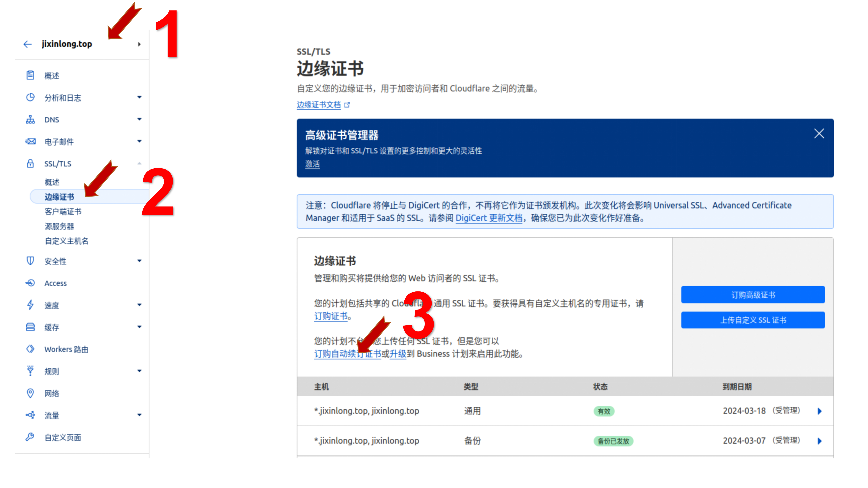Click the 升级 link to Business plan

(x=398, y=354)
